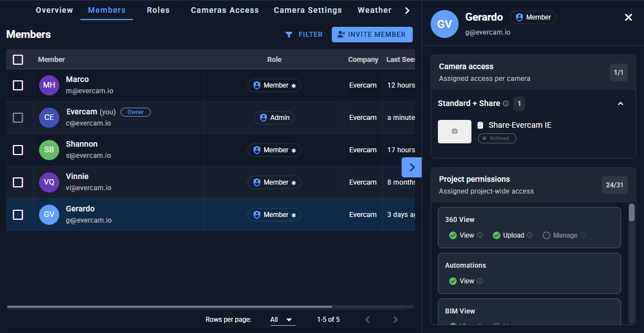Toggle the 360 View 'Upload' permission
This screenshot has height=333, width=644.
497,235
